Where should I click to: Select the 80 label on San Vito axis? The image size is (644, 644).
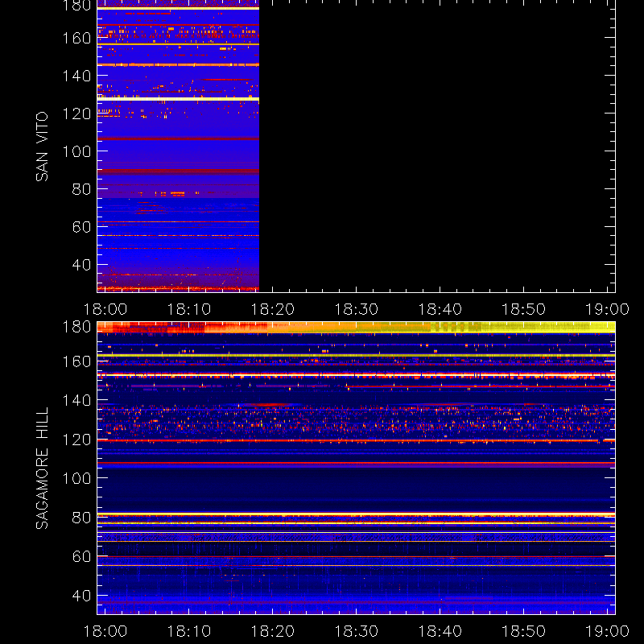(81, 189)
